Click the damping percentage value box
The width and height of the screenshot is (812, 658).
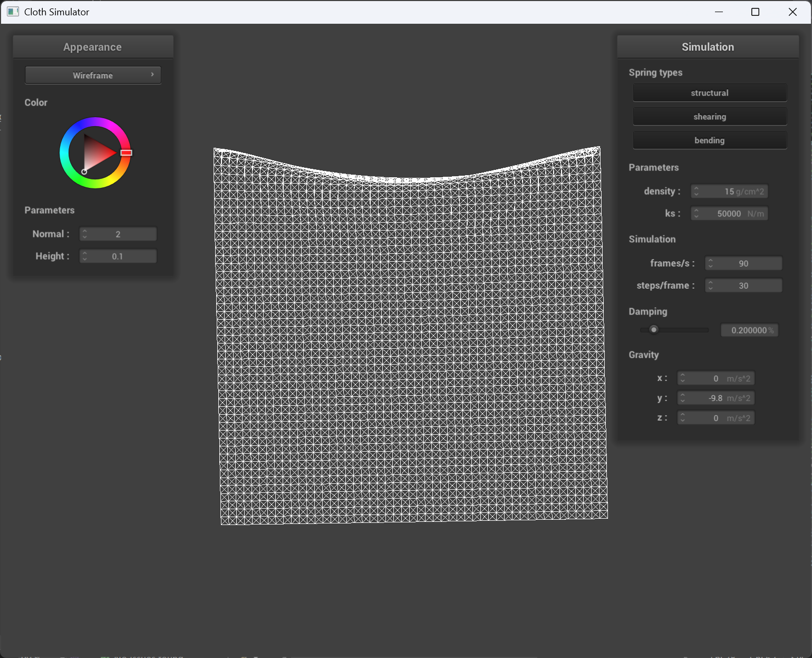[749, 330]
